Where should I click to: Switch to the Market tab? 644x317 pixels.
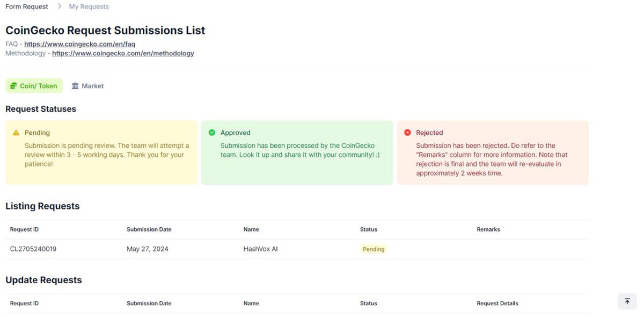(x=87, y=86)
